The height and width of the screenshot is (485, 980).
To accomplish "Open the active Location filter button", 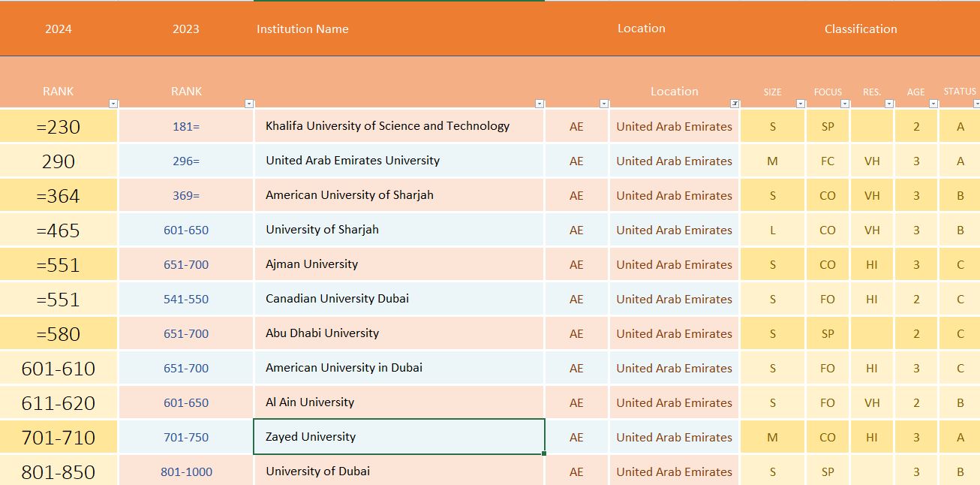I will pyautogui.click(x=735, y=104).
